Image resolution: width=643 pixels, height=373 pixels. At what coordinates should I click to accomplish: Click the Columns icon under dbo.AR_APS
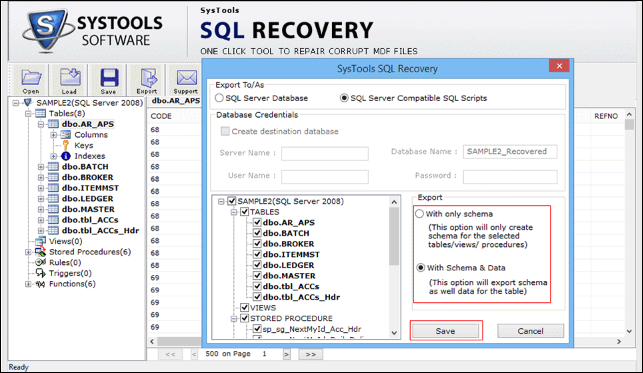pyautogui.click(x=66, y=134)
